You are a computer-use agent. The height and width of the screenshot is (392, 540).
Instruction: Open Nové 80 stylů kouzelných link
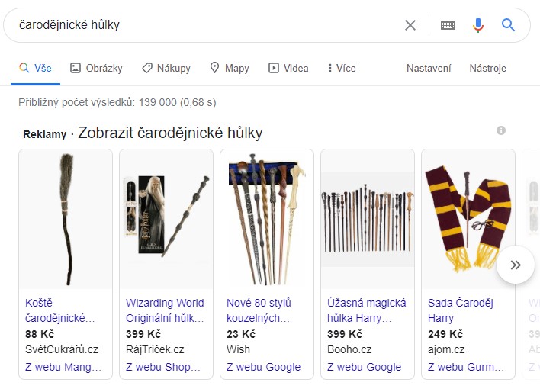click(x=259, y=310)
